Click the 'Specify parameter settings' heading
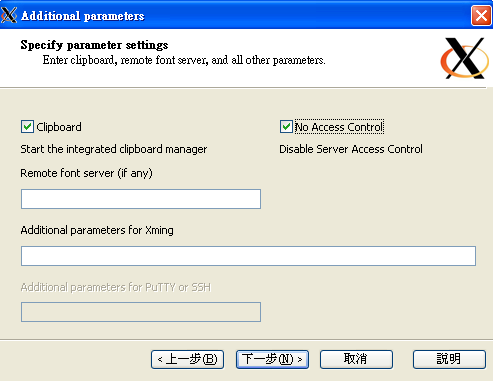The height and width of the screenshot is (381, 493). [94, 45]
